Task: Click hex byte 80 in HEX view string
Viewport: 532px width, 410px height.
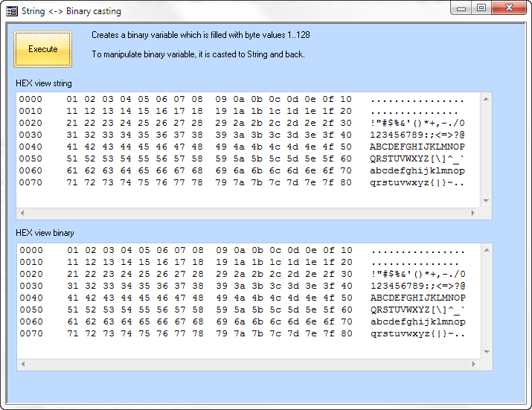Action: [x=346, y=182]
